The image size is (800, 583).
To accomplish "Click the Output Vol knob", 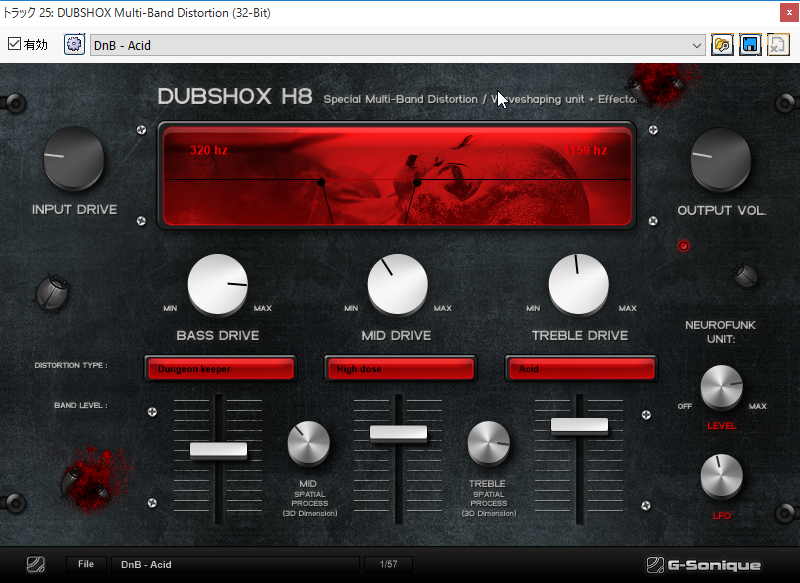I will (721, 160).
